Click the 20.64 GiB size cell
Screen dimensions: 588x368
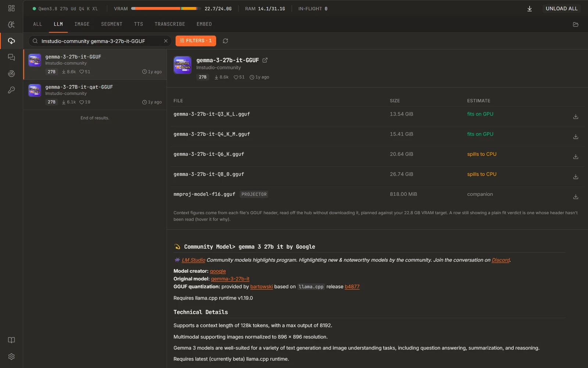click(401, 154)
